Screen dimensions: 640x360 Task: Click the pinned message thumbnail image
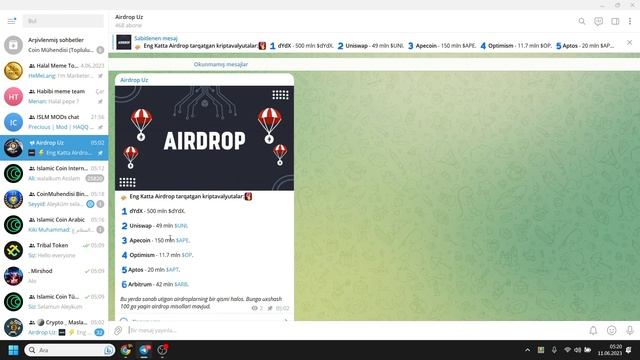124,42
